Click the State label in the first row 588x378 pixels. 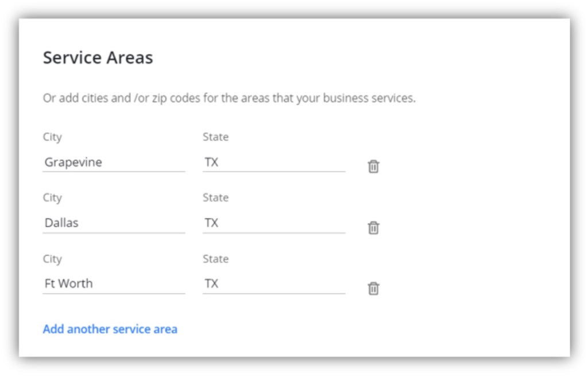[215, 137]
